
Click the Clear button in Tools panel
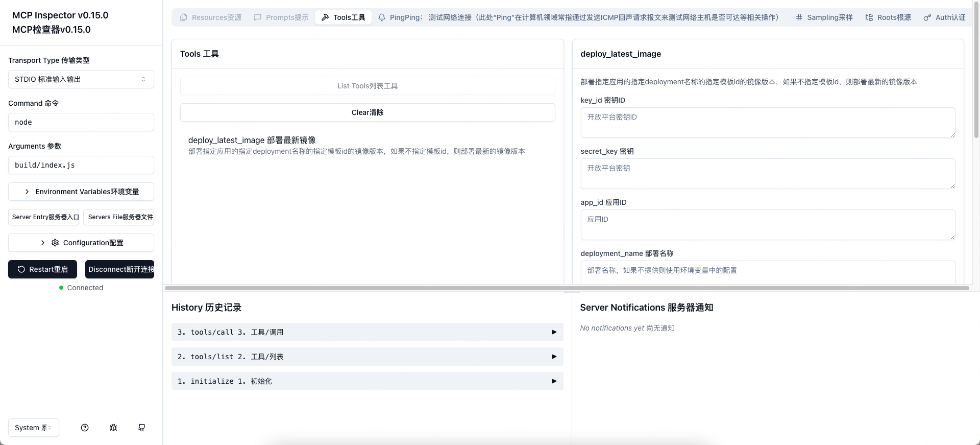(367, 112)
